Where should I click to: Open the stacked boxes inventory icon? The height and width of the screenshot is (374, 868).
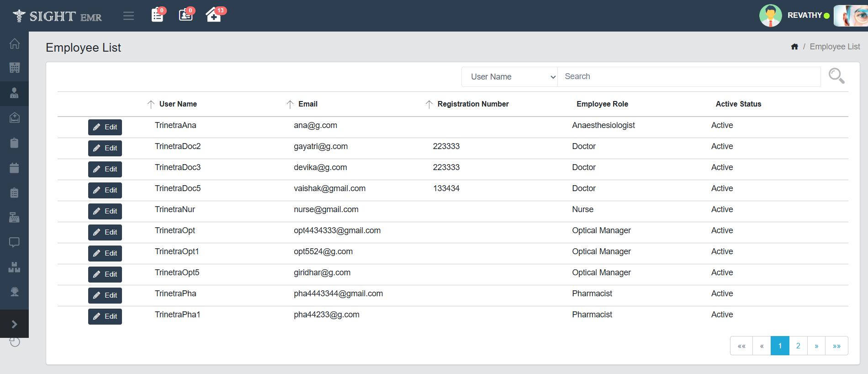tap(14, 267)
